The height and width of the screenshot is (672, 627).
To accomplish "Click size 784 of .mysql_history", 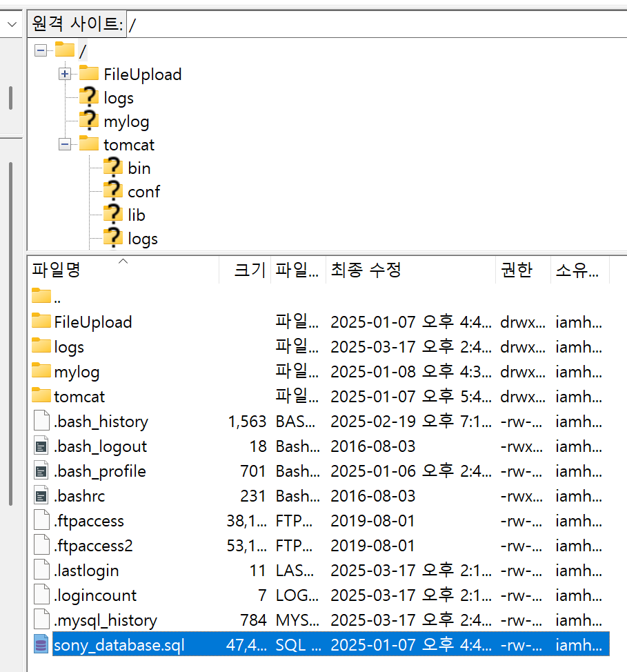I will point(253,620).
